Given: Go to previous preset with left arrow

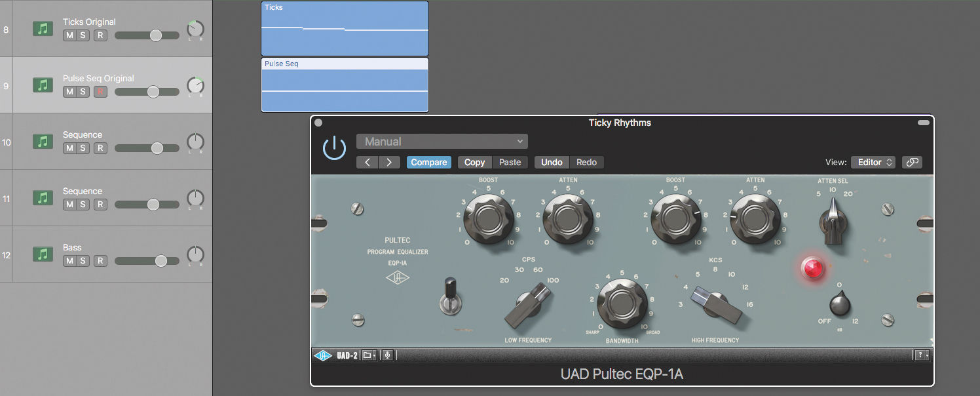Looking at the screenshot, I should [x=367, y=162].
